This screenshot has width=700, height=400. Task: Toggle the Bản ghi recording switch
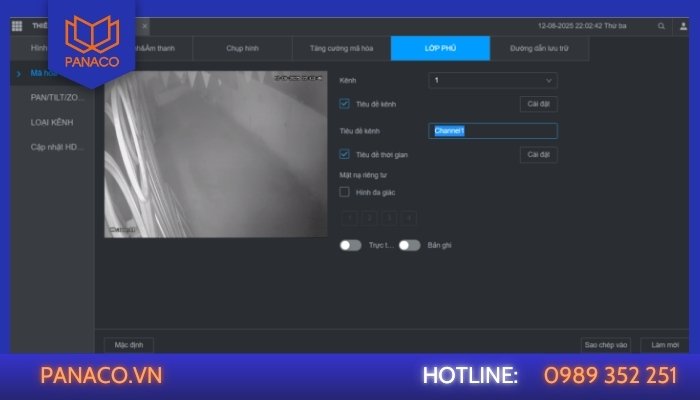(x=409, y=245)
